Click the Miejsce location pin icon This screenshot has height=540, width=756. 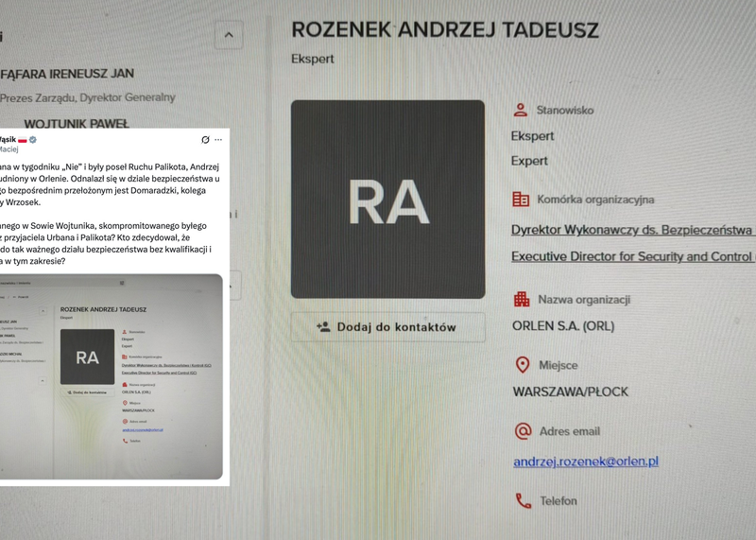523,365
